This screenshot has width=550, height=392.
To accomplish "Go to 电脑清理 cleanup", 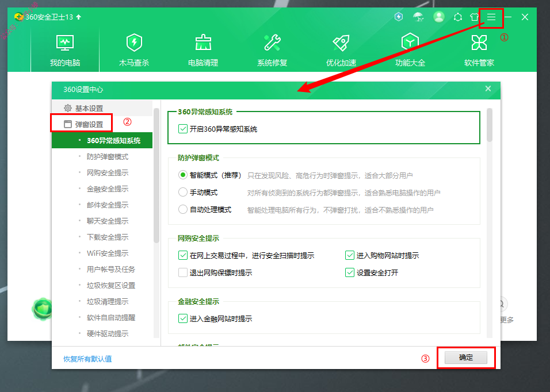I will tap(203, 51).
